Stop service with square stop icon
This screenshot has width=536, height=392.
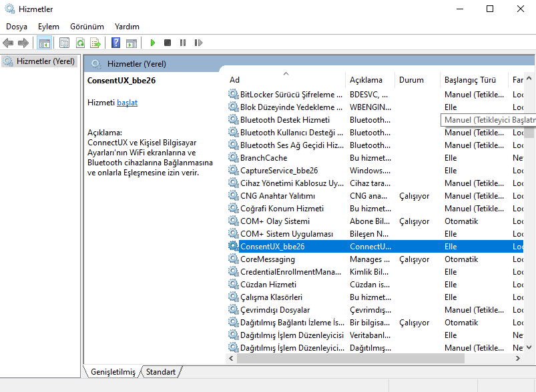168,43
